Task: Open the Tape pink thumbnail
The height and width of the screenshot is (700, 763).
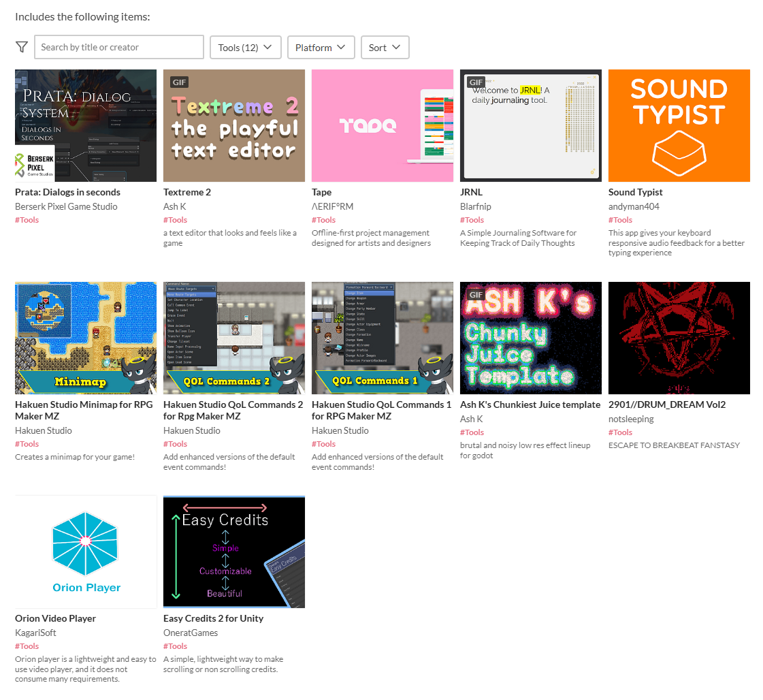Action: pyautogui.click(x=382, y=125)
